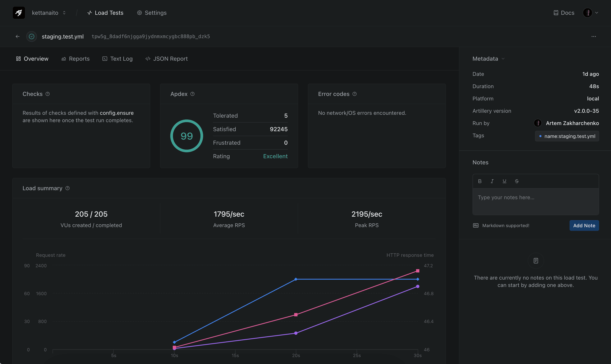
Task: Toggle strikethrough formatting in Notes
Action: click(516, 181)
